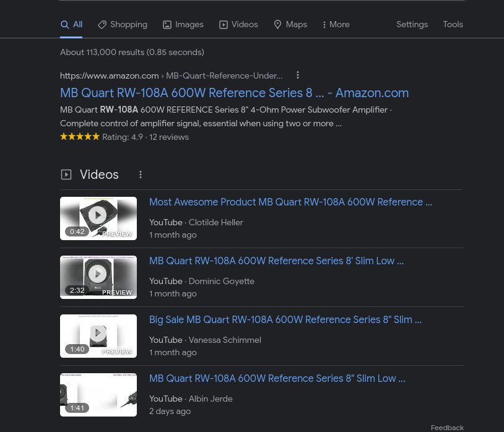Click '2 days ago' under Albin Jerde

(x=170, y=411)
